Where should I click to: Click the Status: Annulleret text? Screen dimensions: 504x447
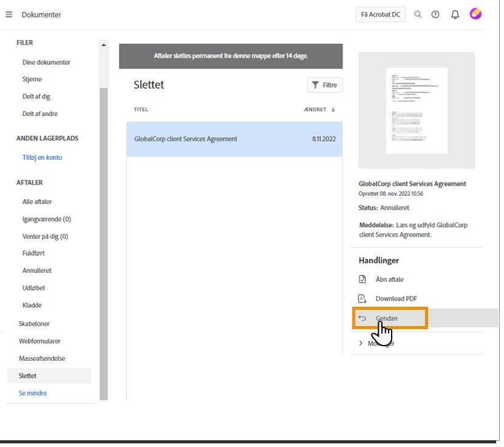pyautogui.click(x=384, y=208)
